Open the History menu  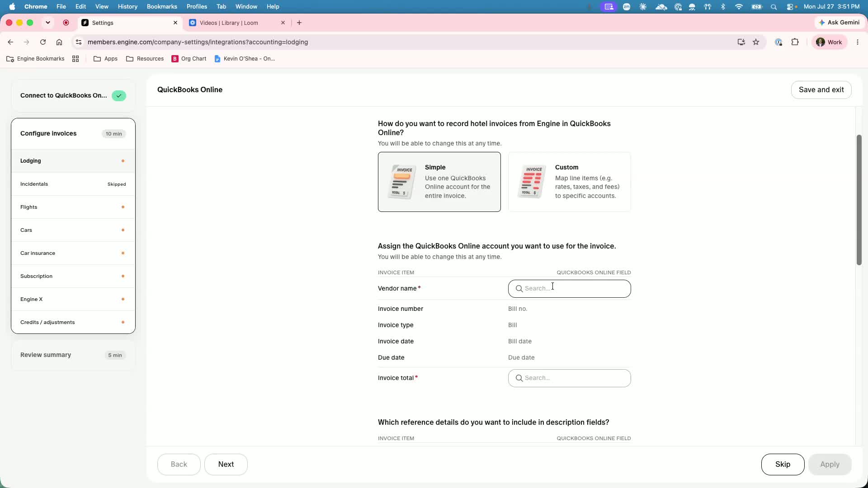127,6
